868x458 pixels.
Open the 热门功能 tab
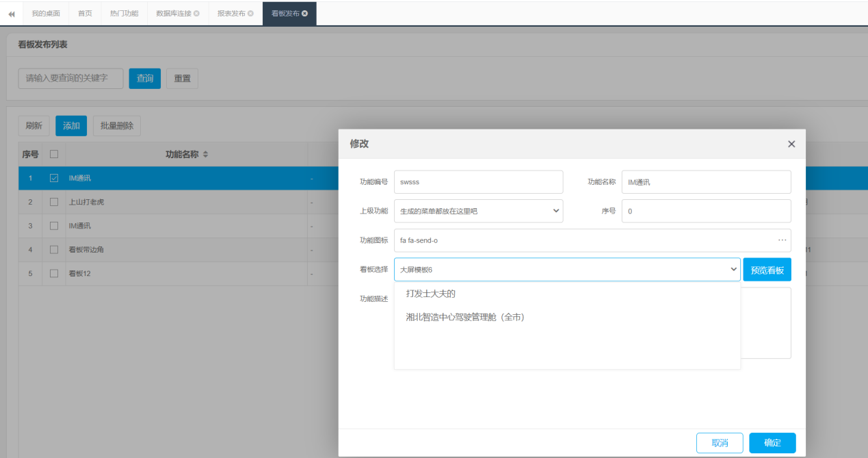124,14
